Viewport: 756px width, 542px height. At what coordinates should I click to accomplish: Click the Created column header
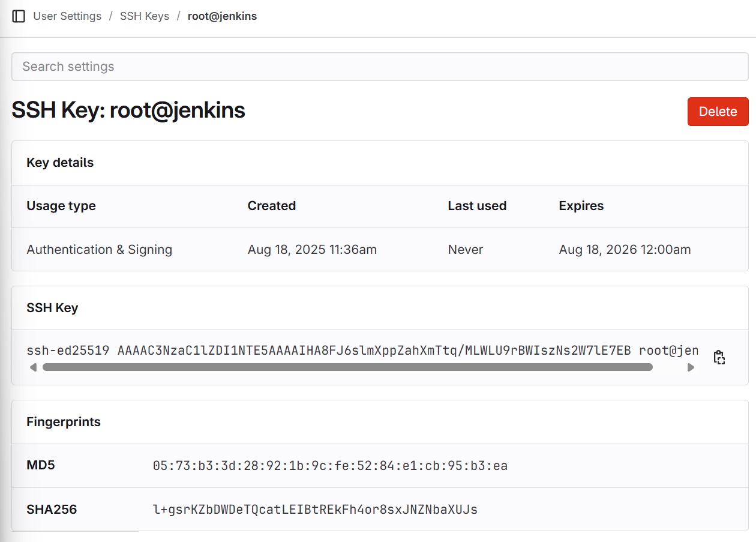click(272, 206)
